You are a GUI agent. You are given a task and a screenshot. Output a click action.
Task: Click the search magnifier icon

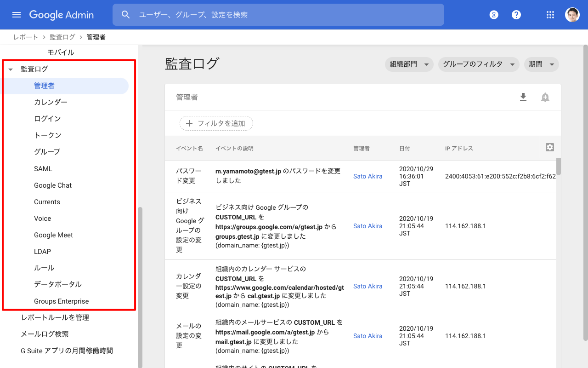tap(126, 15)
